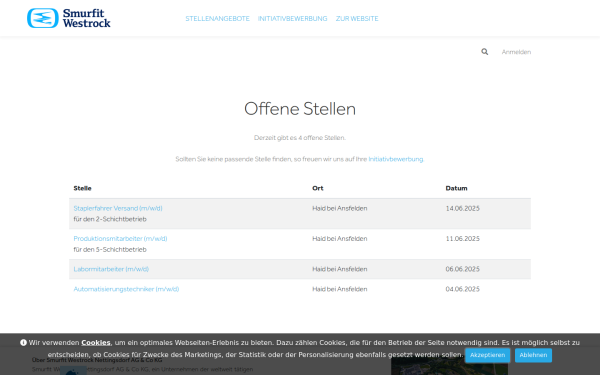Select date 06.06.2025 in table

tap(462, 269)
